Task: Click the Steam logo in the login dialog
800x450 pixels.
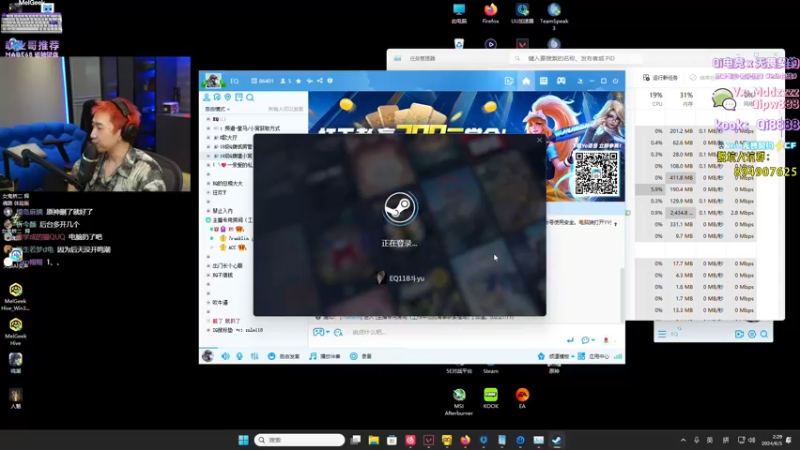Action: coord(400,208)
